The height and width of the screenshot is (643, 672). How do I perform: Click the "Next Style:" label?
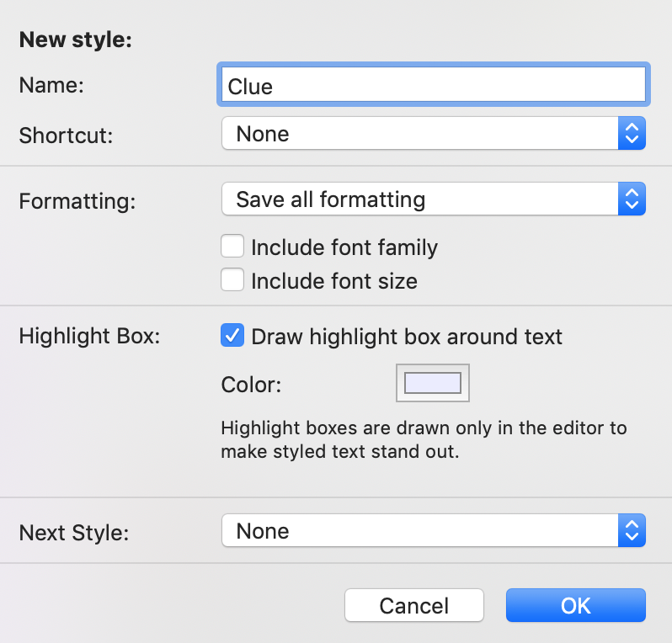click(x=74, y=533)
